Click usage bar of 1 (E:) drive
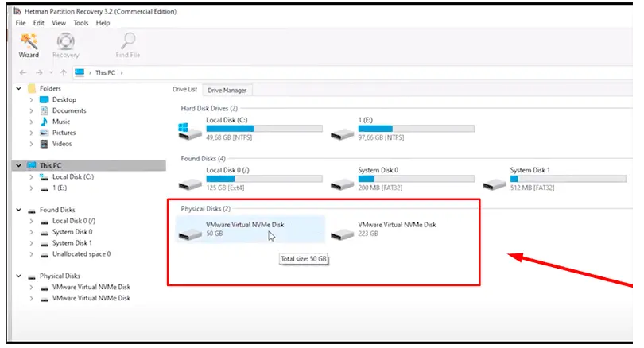The image size is (644, 348). click(416, 129)
